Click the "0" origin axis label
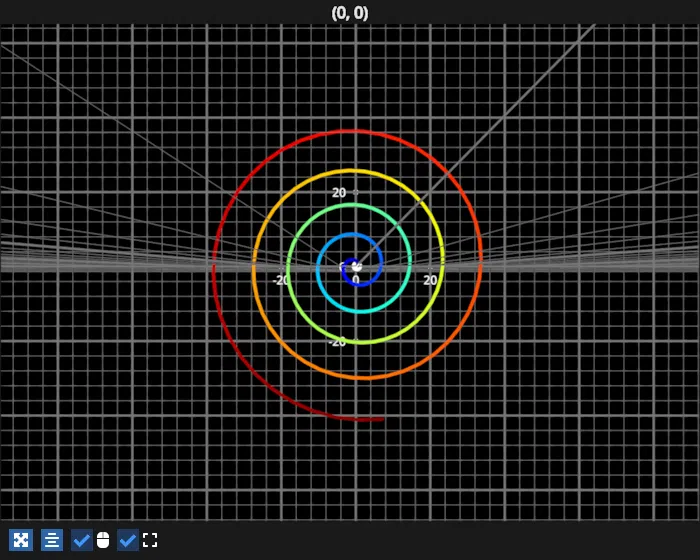 (x=356, y=280)
